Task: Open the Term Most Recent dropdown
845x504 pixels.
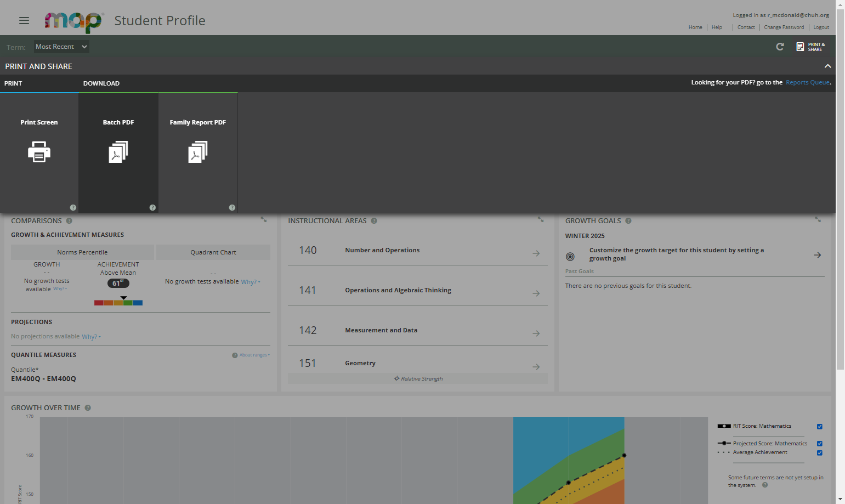Action: click(61, 47)
